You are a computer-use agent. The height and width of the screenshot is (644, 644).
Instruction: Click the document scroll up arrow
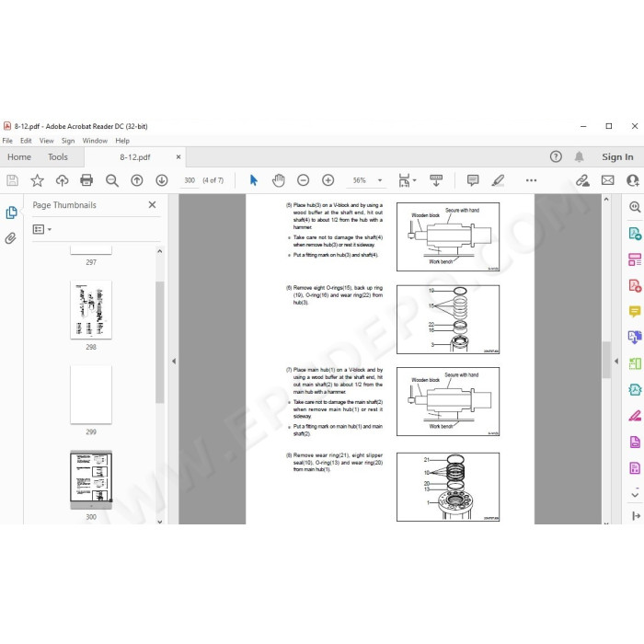coord(606,200)
